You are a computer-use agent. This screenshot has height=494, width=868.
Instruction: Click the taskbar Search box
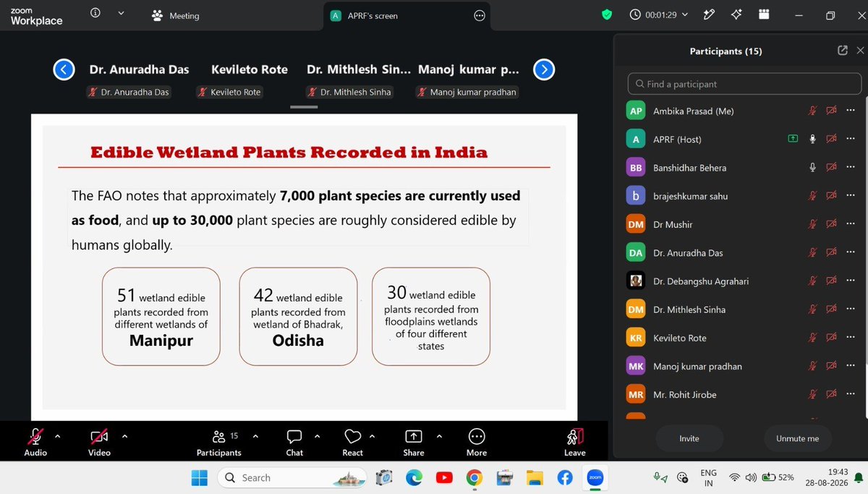tap(291, 477)
